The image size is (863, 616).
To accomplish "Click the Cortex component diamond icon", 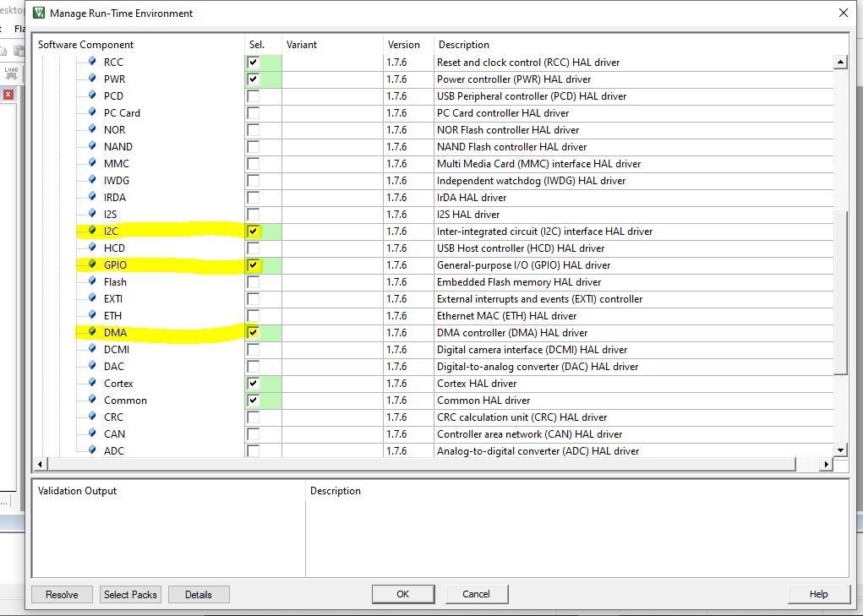I will point(92,383).
